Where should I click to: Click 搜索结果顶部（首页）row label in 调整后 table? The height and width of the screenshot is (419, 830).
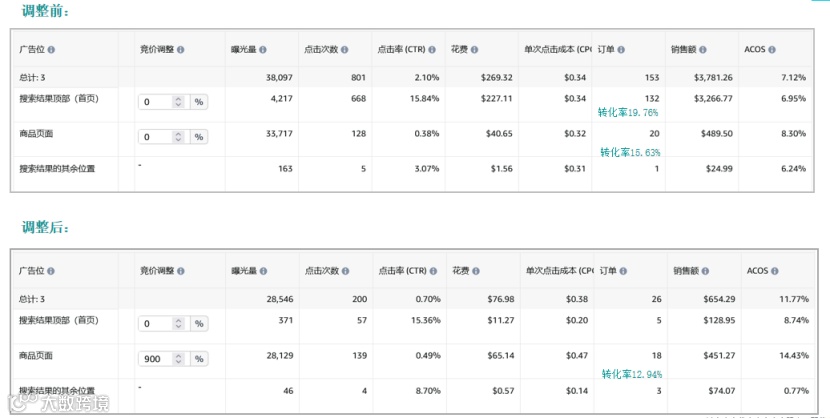(x=59, y=320)
